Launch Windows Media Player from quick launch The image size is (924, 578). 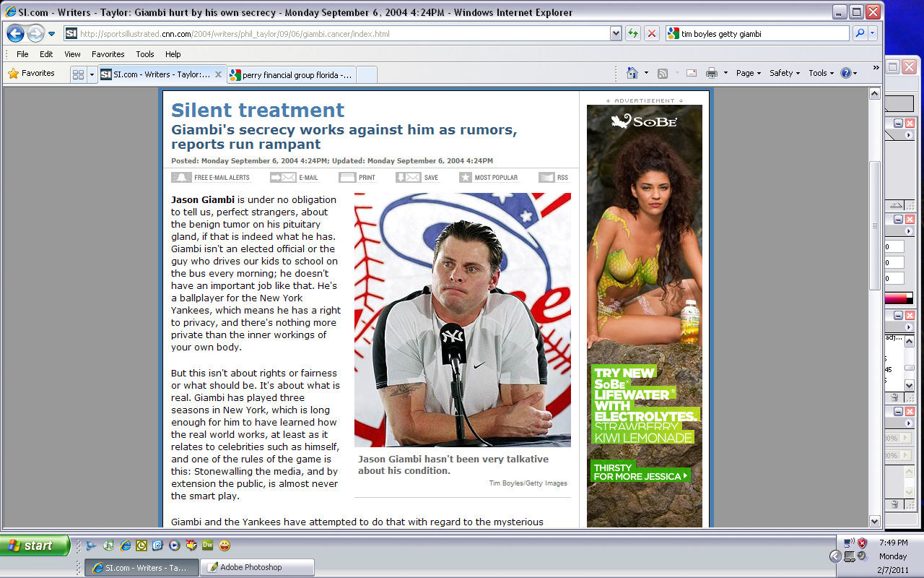coord(174,545)
